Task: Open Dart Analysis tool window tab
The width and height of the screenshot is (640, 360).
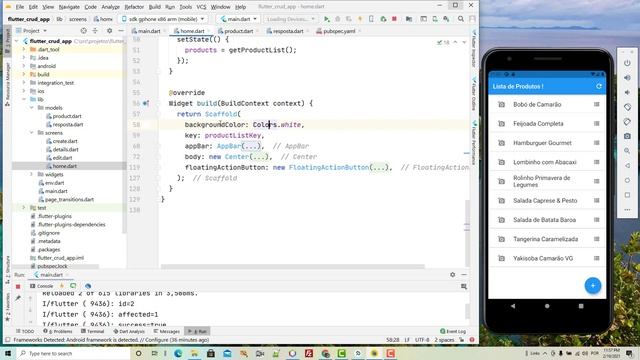Action: click(129, 331)
